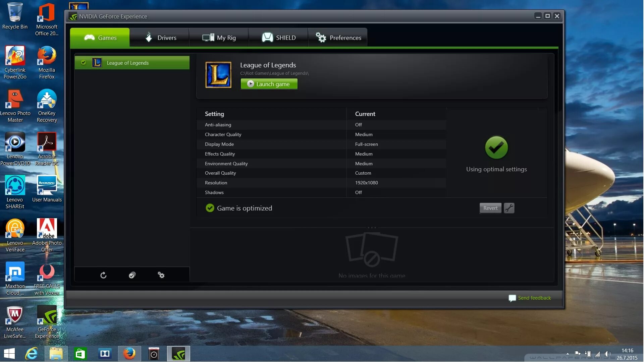Click the Environment Quality setting row

(x=322, y=164)
